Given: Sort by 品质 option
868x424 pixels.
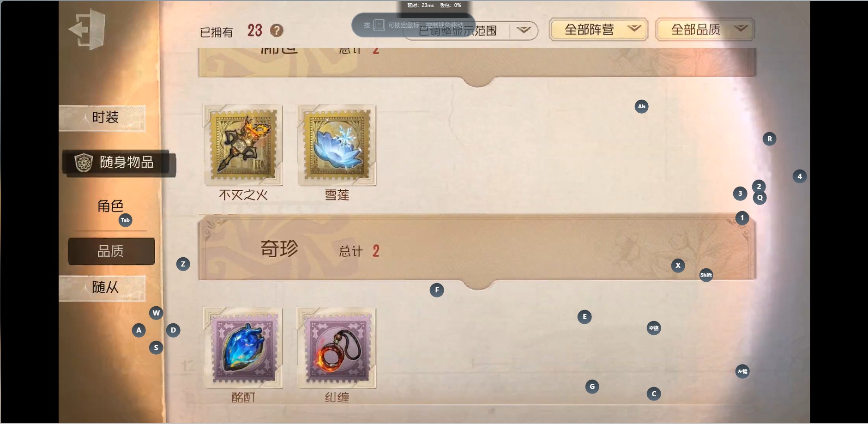Looking at the screenshot, I should coord(111,251).
